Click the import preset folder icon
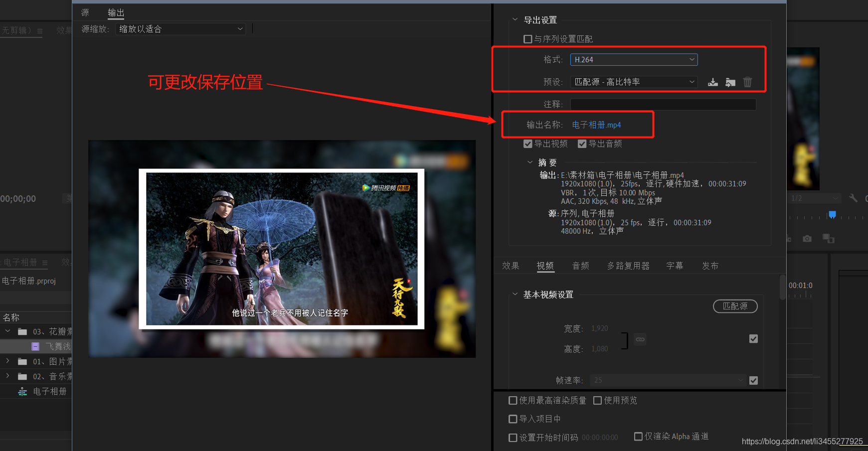 pyautogui.click(x=730, y=82)
